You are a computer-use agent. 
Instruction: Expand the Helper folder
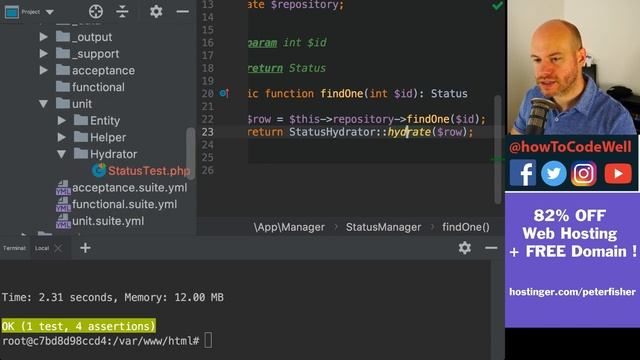tap(62, 137)
